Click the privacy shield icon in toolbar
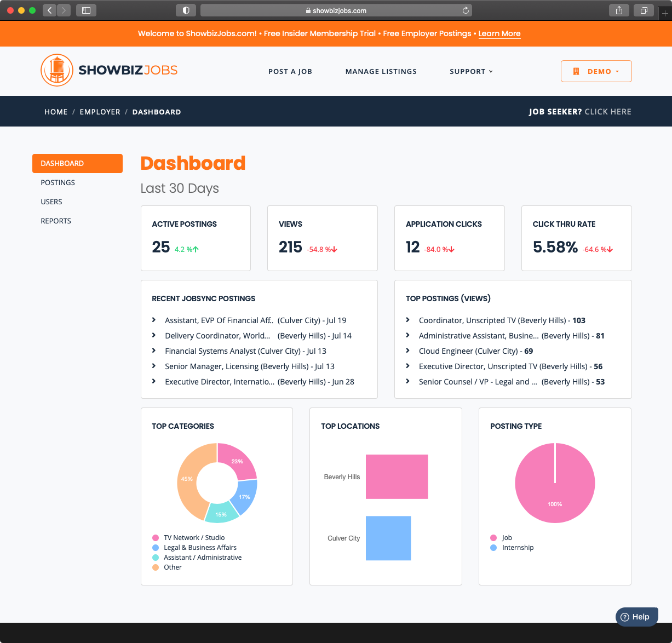This screenshot has width=672, height=643. coord(186,10)
